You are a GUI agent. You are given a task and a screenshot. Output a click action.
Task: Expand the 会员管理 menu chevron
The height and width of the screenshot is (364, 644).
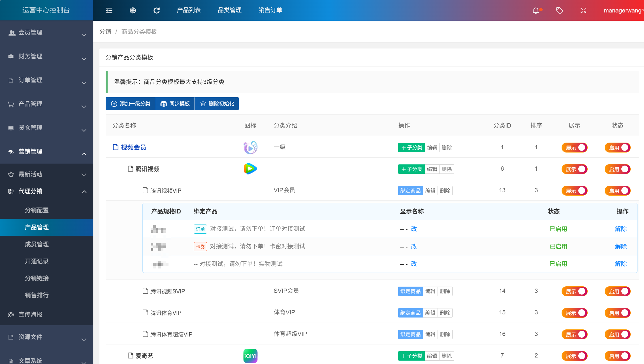[x=84, y=35]
